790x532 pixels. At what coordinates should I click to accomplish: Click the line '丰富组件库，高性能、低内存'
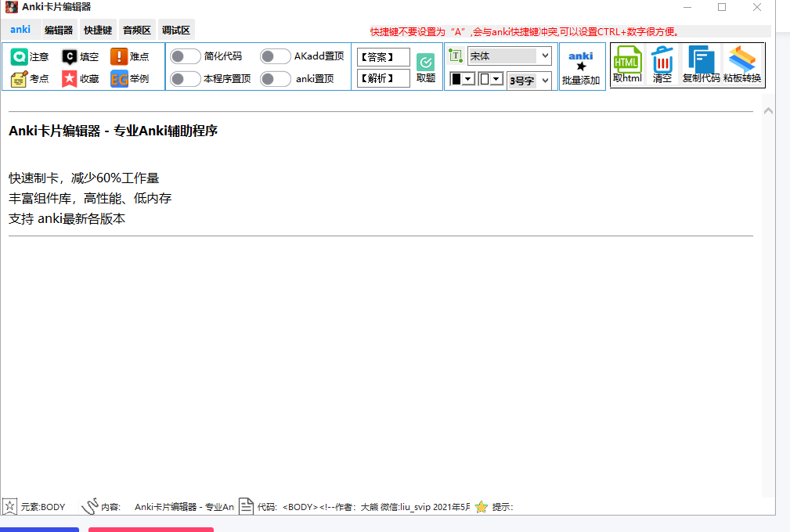[x=90, y=198]
